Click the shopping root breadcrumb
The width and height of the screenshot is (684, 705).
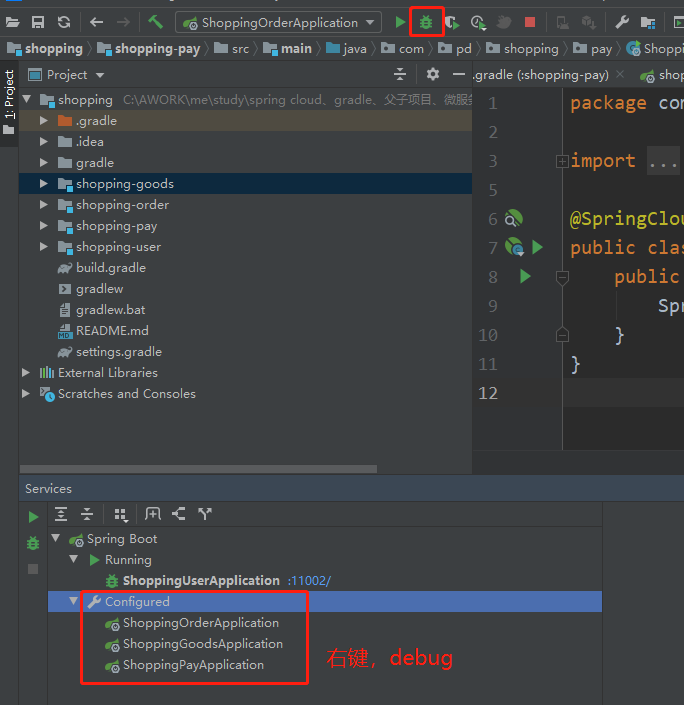click(x=45, y=49)
